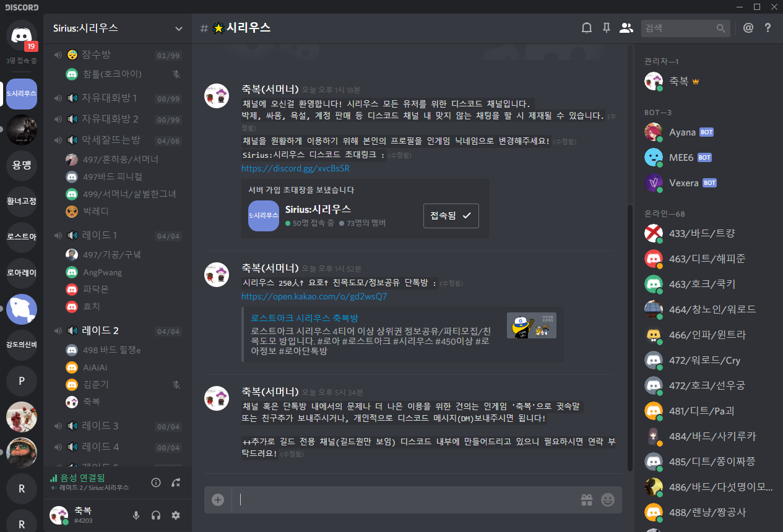This screenshot has width=783, height=532.
Task: Open the help question mark icon
Action: [x=767, y=27]
